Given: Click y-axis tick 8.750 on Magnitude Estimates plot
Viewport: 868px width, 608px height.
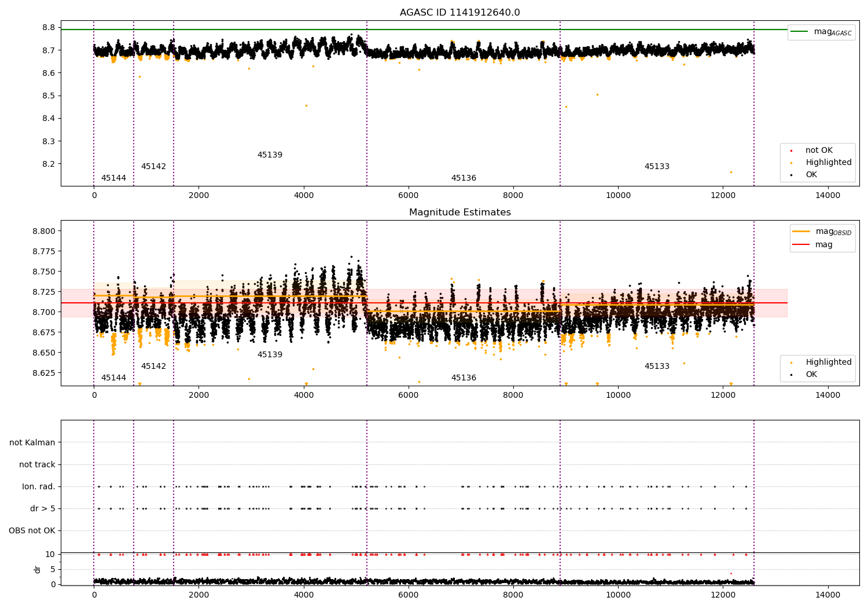Looking at the screenshot, I should tap(44, 272).
